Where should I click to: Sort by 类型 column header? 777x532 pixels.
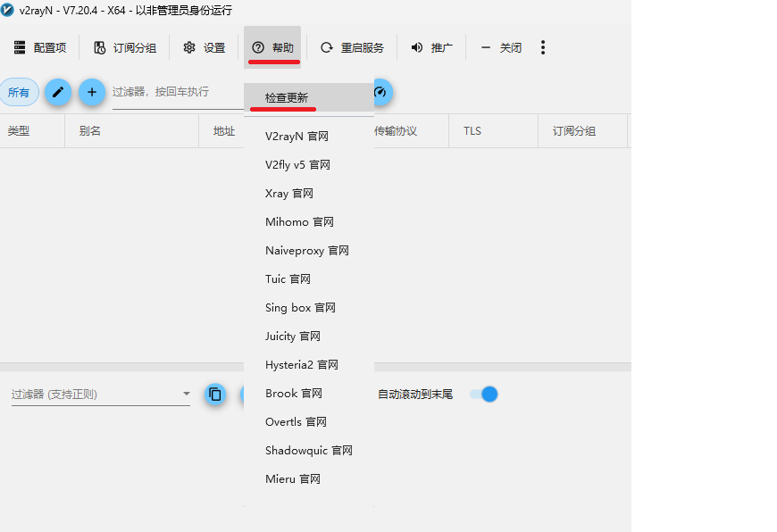32,131
